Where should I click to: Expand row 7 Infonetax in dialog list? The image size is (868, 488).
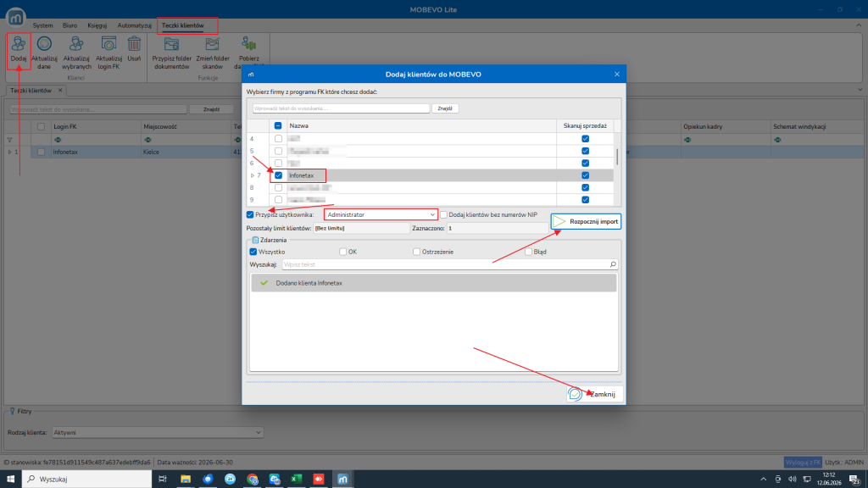click(253, 175)
